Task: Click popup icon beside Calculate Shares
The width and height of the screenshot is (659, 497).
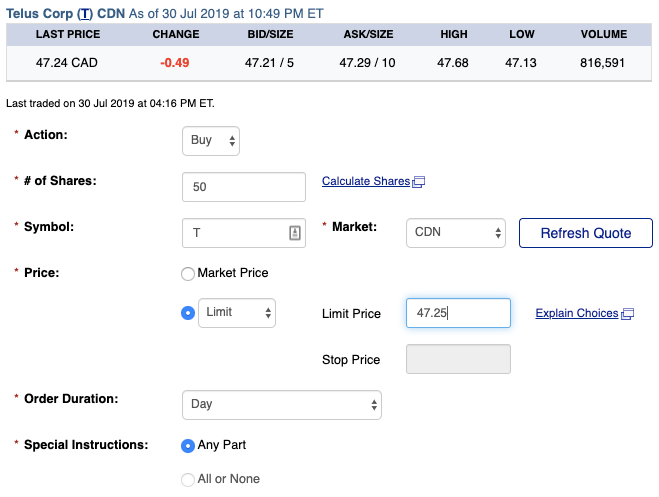Action: [x=419, y=181]
